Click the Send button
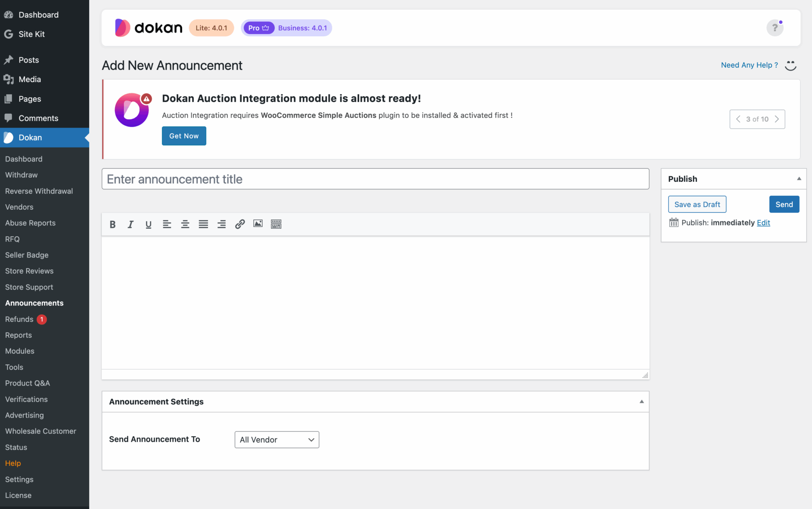The width and height of the screenshot is (812, 509). coord(784,204)
